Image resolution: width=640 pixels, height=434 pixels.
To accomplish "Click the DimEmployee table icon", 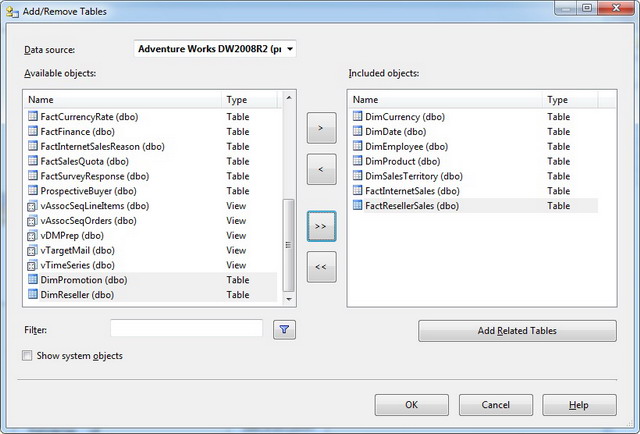I will [358, 146].
